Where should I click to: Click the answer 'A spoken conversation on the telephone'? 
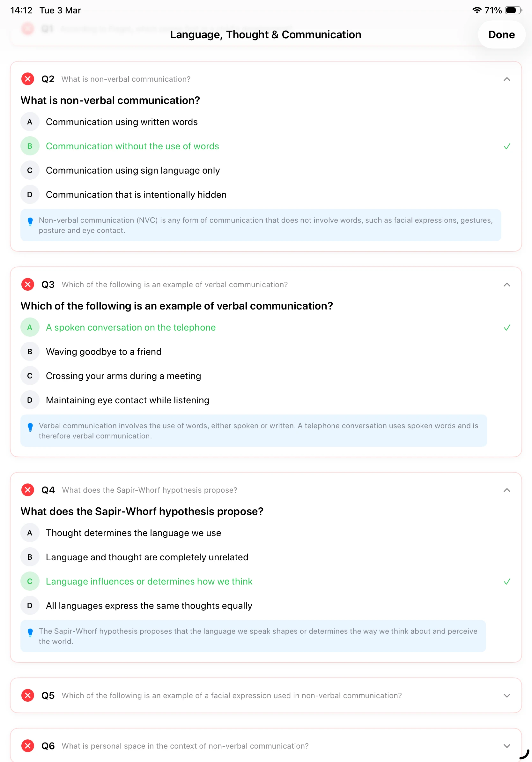click(x=131, y=328)
